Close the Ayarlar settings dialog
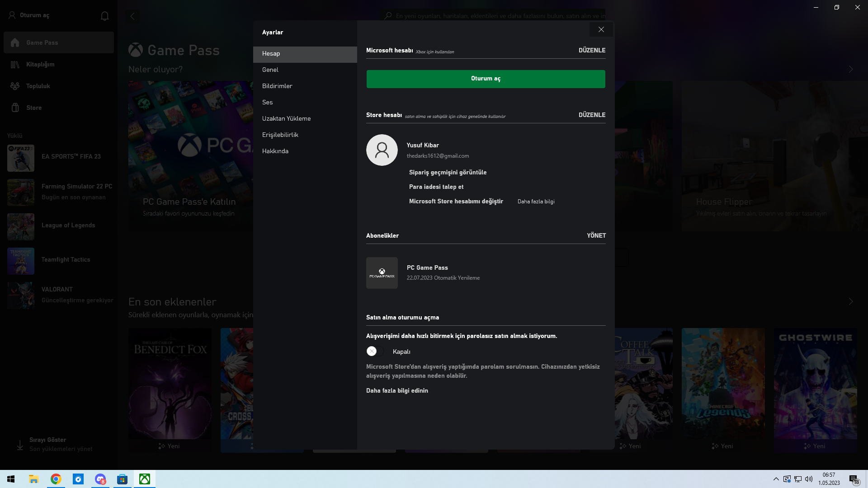 click(601, 29)
